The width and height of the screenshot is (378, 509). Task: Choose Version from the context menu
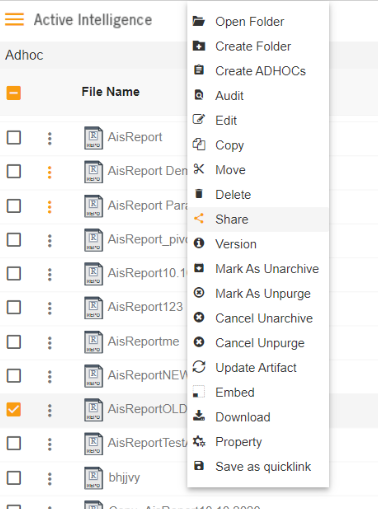258,244
